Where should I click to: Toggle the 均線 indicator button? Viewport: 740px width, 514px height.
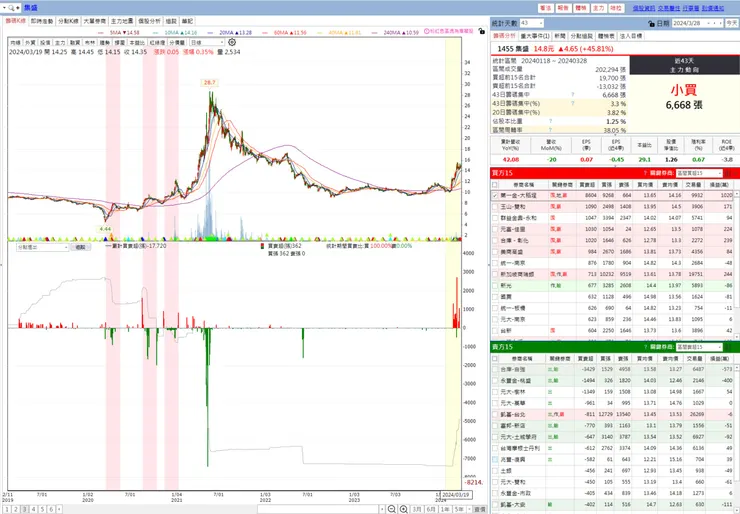(x=16, y=42)
